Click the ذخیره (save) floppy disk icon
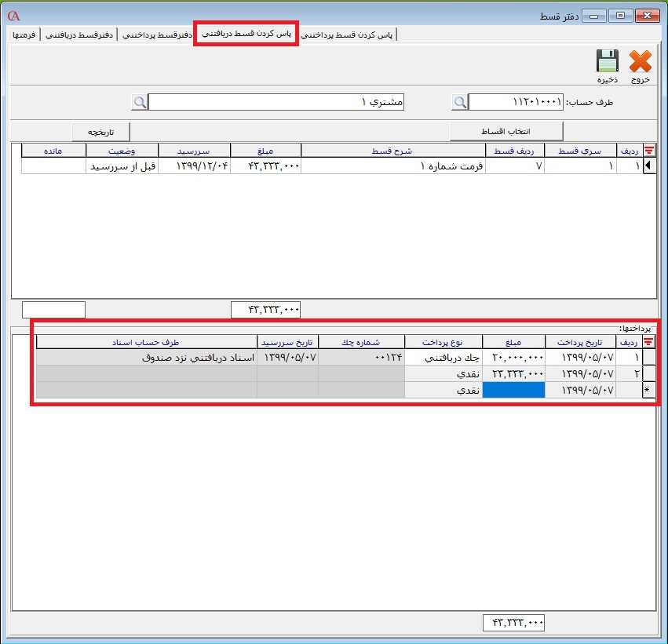 coord(607,63)
